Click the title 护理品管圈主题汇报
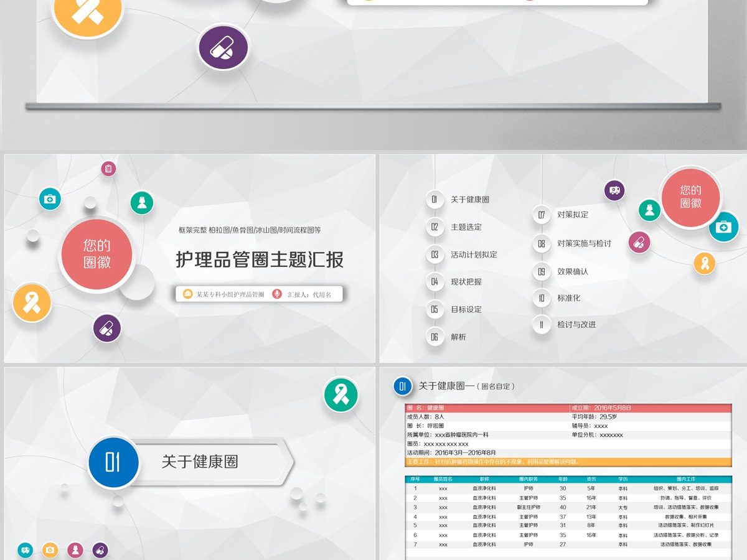Image resolution: width=747 pixels, height=560 pixels. point(260,259)
